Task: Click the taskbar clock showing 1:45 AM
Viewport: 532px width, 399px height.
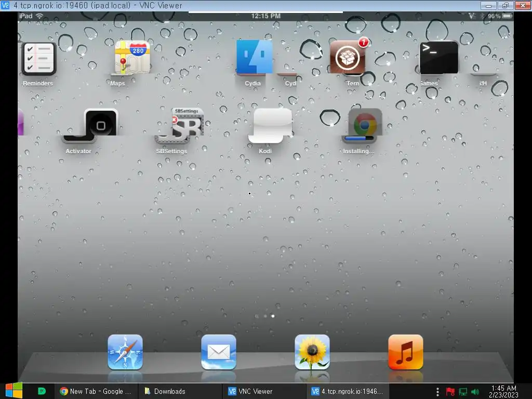Action: coord(503,391)
